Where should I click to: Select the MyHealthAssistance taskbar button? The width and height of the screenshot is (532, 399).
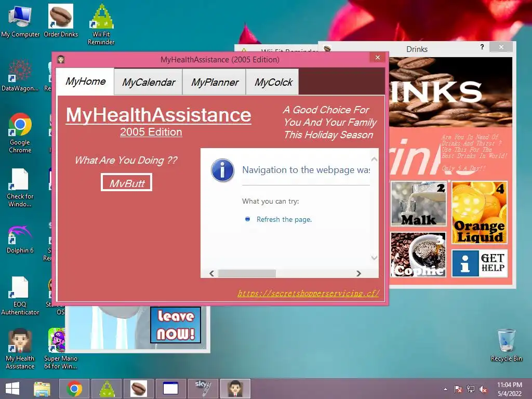pyautogui.click(x=235, y=389)
